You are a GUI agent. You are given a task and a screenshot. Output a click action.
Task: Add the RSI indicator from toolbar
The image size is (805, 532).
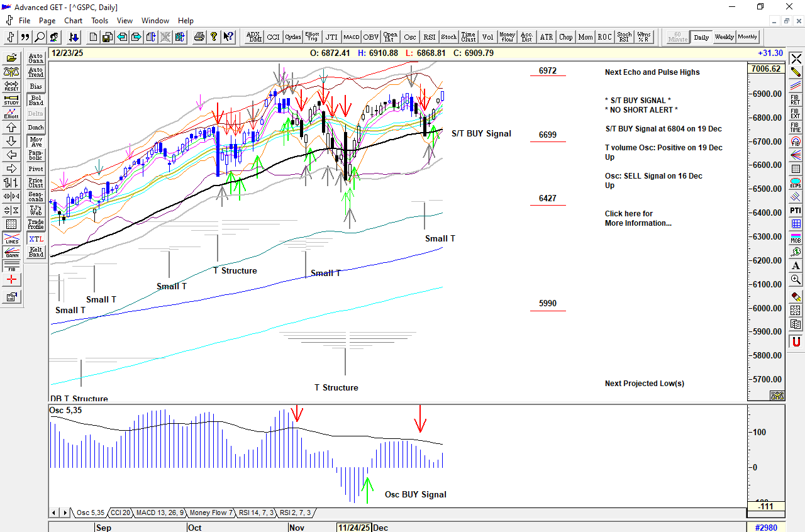point(429,37)
